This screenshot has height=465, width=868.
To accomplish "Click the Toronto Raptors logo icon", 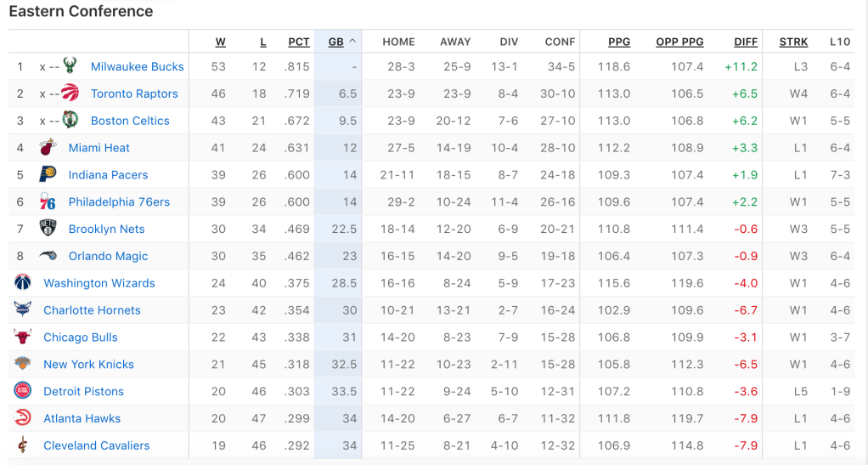I will 70,94.
